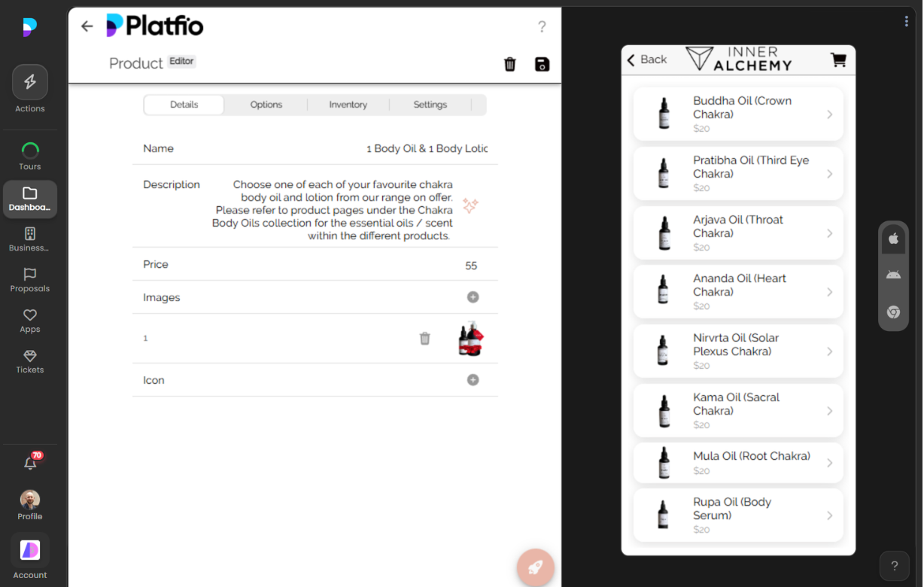924x587 pixels.
Task: Trigger the AI sparkle on the description field
Action: point(470,205)
